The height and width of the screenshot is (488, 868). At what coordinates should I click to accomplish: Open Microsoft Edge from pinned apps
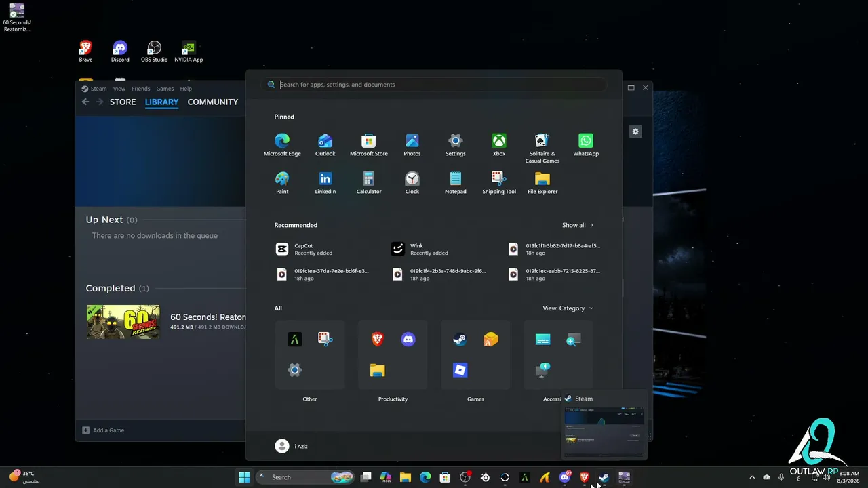(x=282, y=145)
